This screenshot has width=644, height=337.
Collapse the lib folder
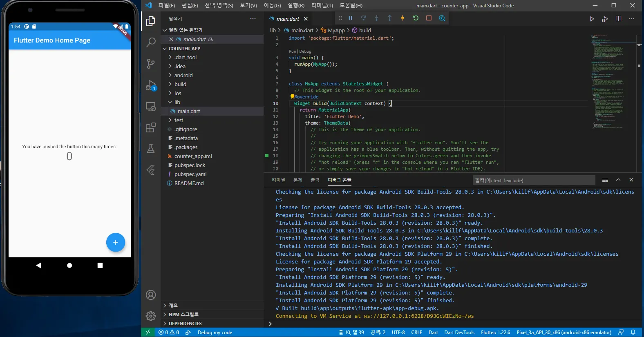tap(177, 102)
